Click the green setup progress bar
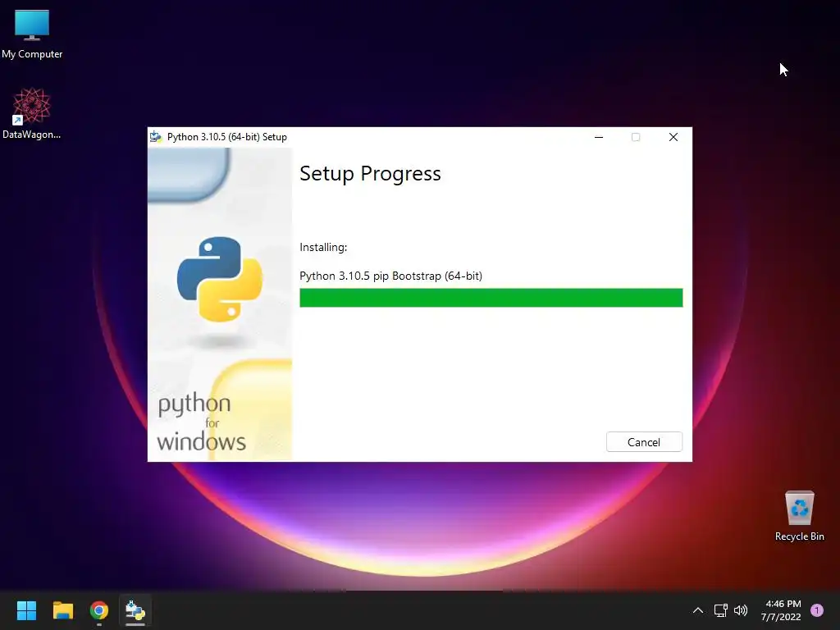This screenshot has width=840, height=630. (x=491, y=298)
